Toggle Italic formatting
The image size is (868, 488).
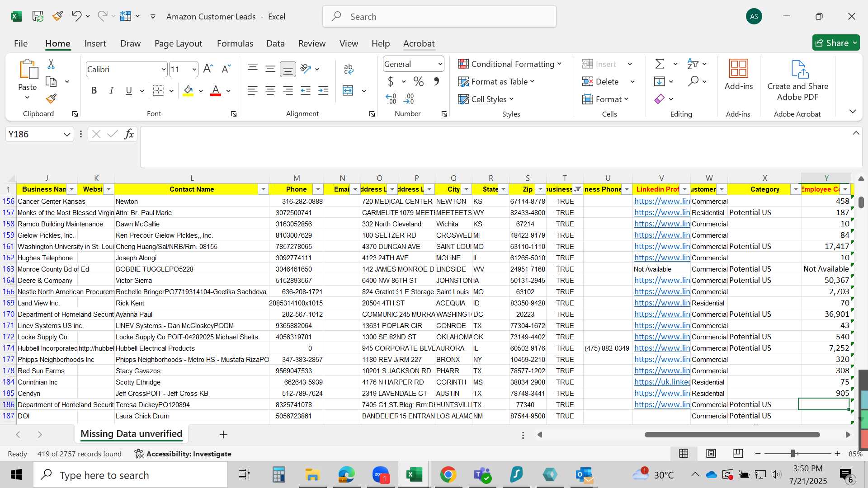[x=111, y=90]
